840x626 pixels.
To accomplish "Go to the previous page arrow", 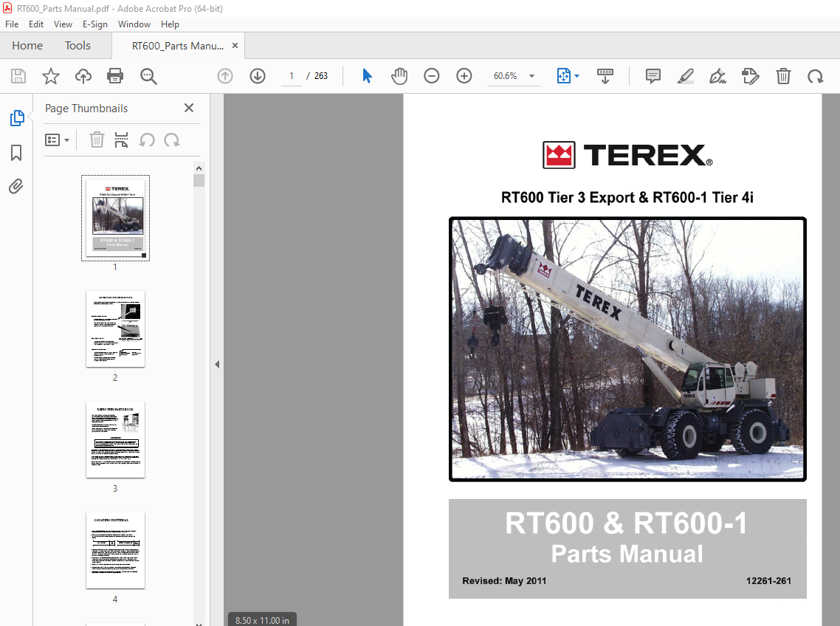I will tap(225, 76).
